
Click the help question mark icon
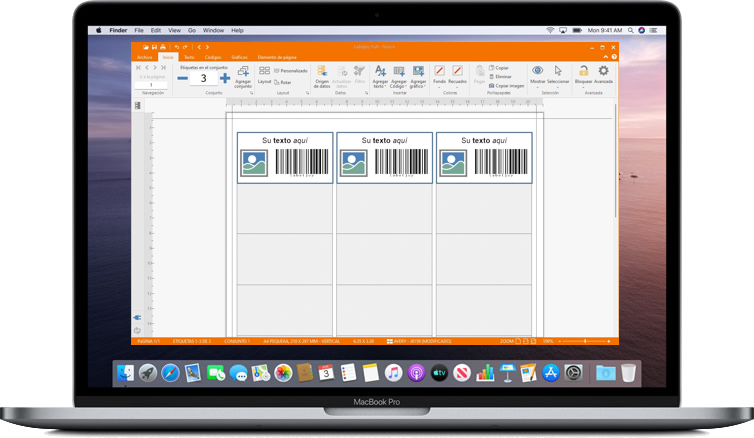(x=614, y=57)
